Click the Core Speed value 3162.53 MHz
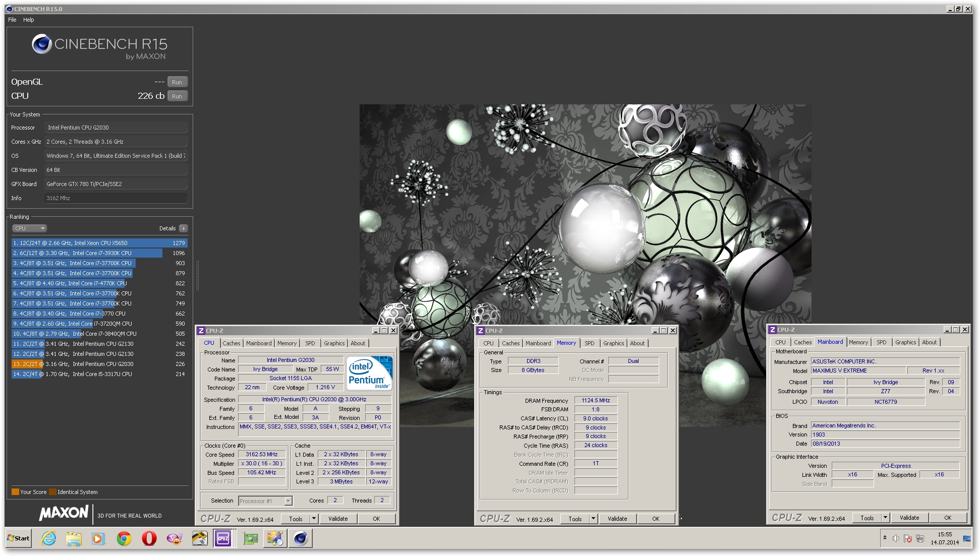This screenshot has width=980, height=556. click(262, 455)
